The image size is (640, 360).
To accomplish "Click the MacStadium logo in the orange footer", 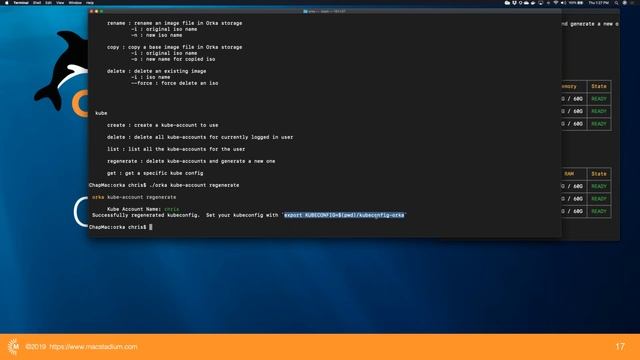I will (13, 347).
